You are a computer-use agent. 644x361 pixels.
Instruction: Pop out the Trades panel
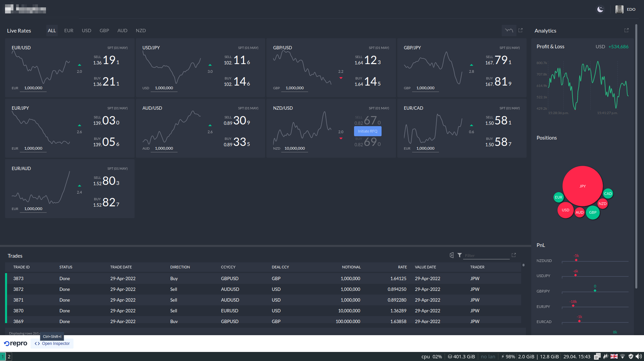513,255
